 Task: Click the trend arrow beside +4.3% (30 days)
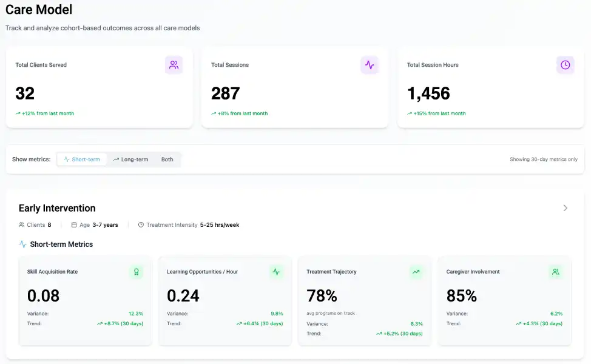click(x=519, y=324)
